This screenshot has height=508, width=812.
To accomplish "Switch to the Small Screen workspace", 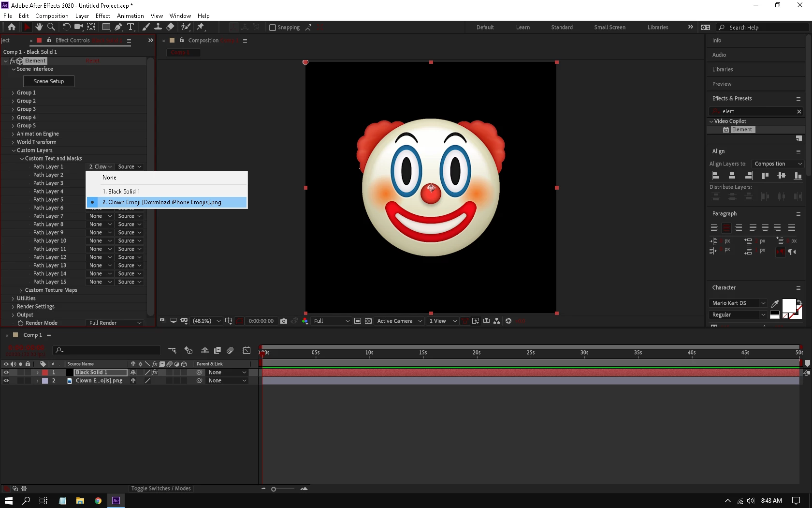I will tap(610, 28).
